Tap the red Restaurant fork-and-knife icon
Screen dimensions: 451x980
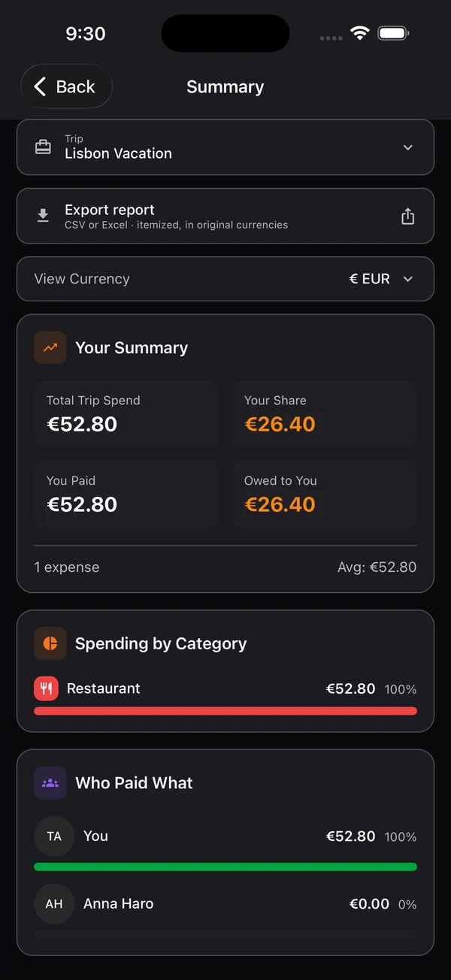pyautogui.click(x=46, y=688)
